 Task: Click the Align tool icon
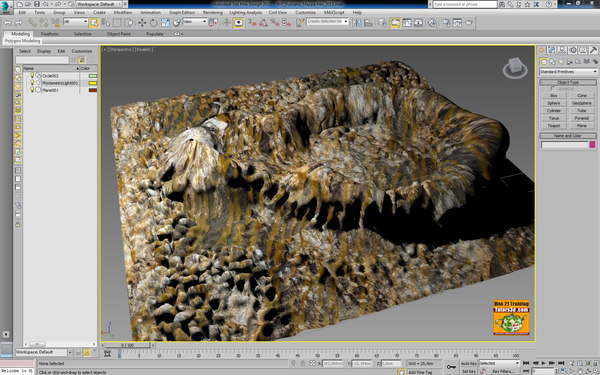(368, 23)
